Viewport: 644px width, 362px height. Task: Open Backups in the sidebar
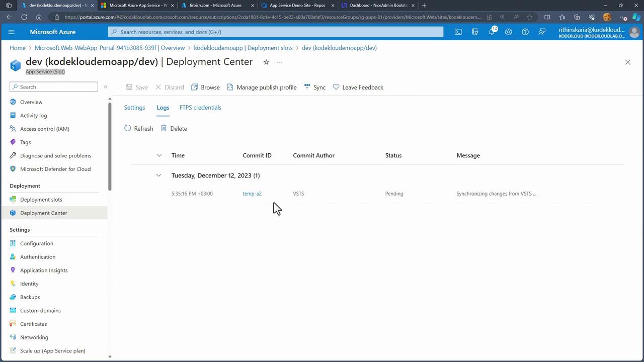(30, 297)
